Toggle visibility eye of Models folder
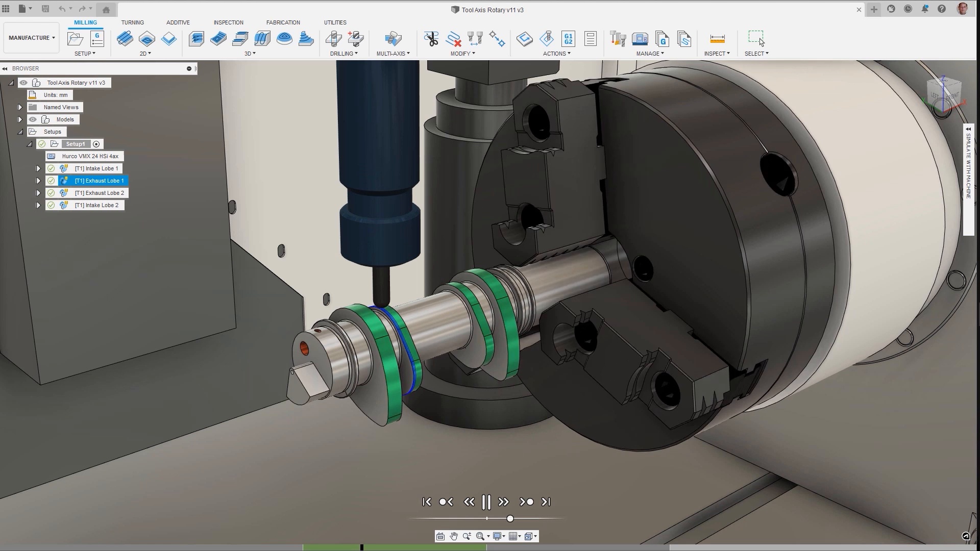 [33, 119]
